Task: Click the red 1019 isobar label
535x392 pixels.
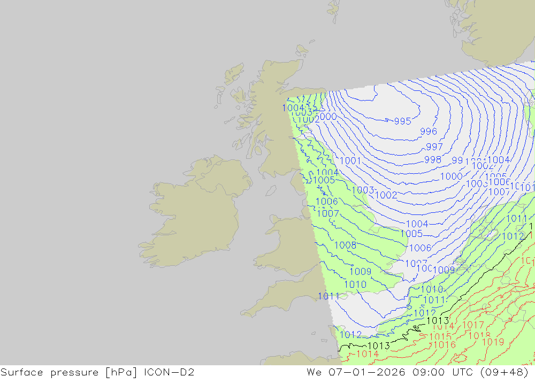Action: point(493,342)
